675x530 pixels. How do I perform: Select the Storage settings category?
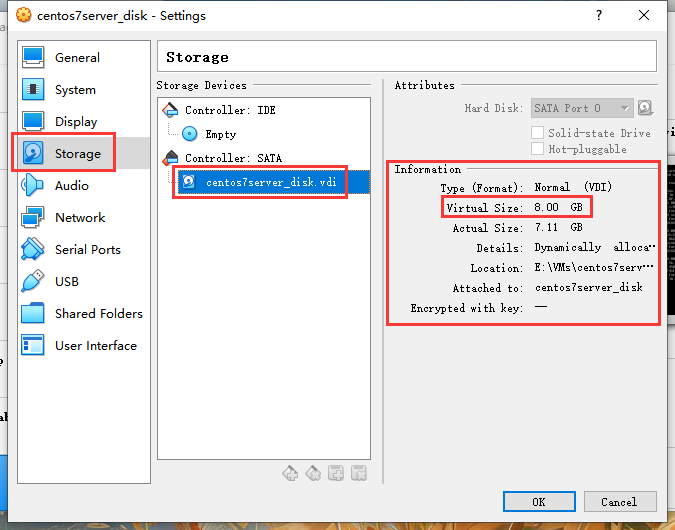(x=84, y=153)
